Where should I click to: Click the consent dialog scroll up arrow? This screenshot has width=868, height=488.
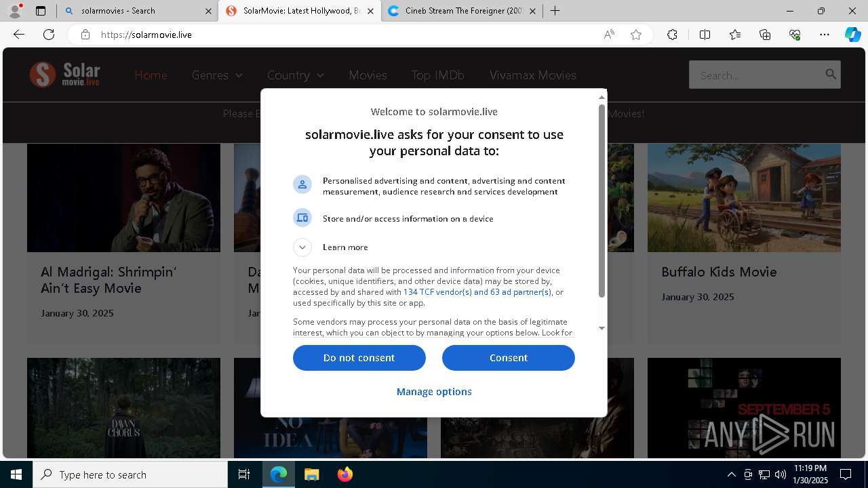[601, 97]
